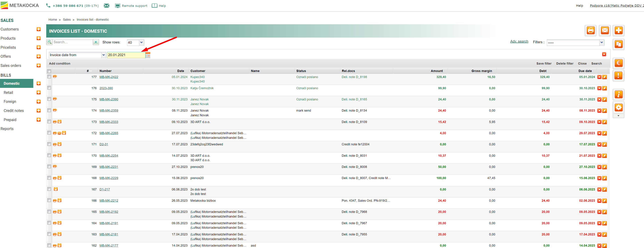This screenshot has width=644, height=248.
Task: Toggle the select-all checkbox in table header
Action: point(49,71)
